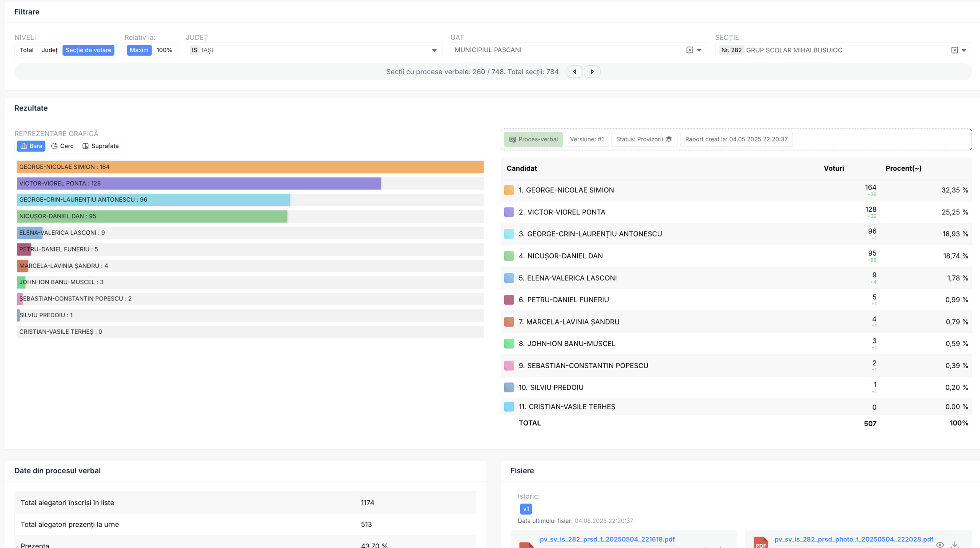Screen dimensions: 980x548
Task: Switch chart to Suprafata view
Action: (101, 146)
